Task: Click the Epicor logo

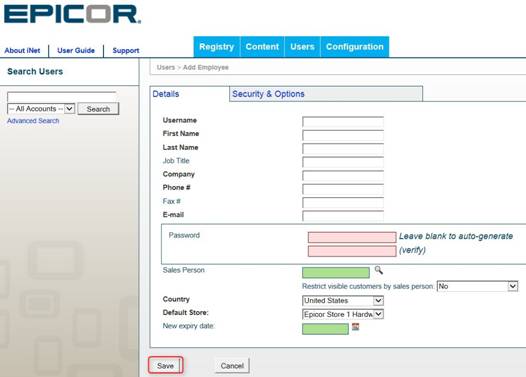Action: 72,14
